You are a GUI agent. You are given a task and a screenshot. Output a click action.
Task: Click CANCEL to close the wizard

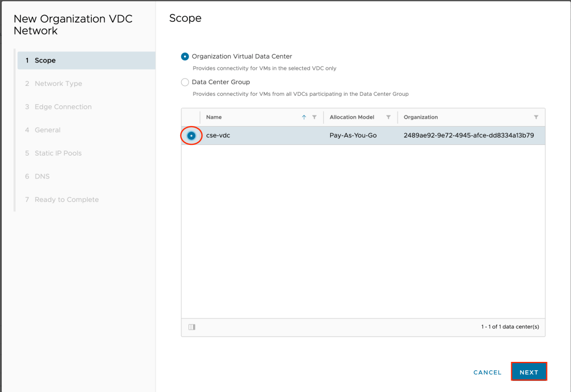[x=487, y=372]
